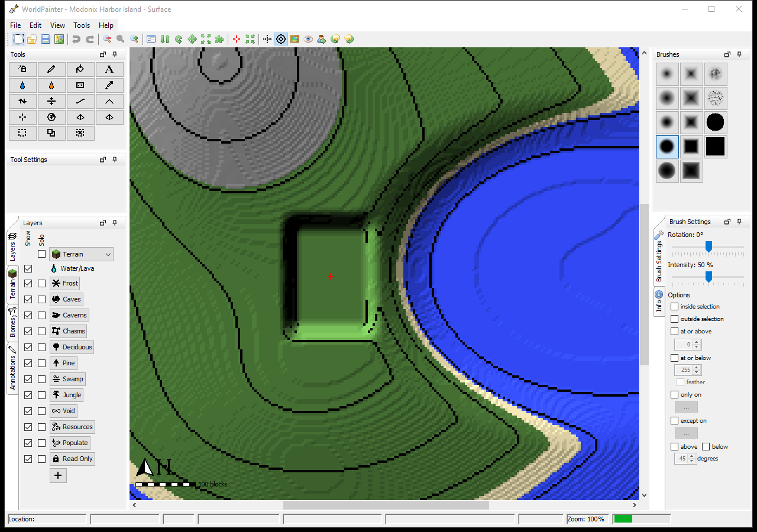The width and height of the screenshot is (757, 532).
Task: Toggle contour lines view icon
Action: click(x=281, y=39)
